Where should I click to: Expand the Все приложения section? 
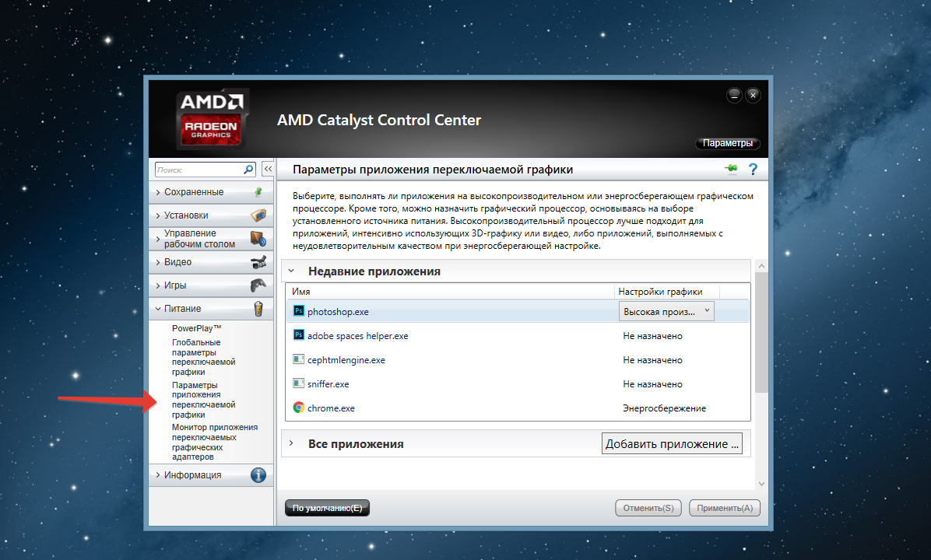pyautogui.click(x=292, y=443)
